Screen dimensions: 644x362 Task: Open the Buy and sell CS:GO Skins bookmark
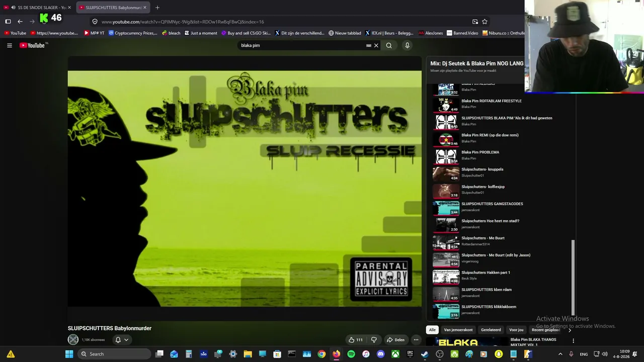[246, 33]
